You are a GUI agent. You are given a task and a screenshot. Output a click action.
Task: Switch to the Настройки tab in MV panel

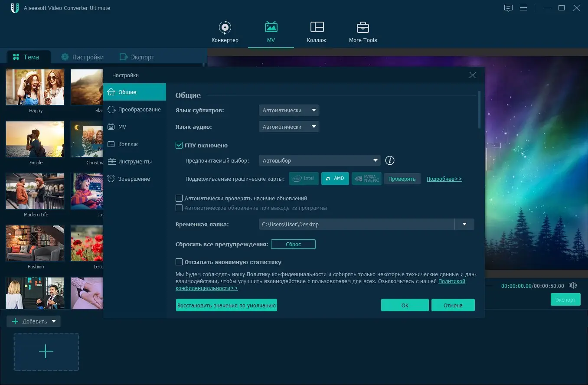pyautogui.click(x=82, y=57)
